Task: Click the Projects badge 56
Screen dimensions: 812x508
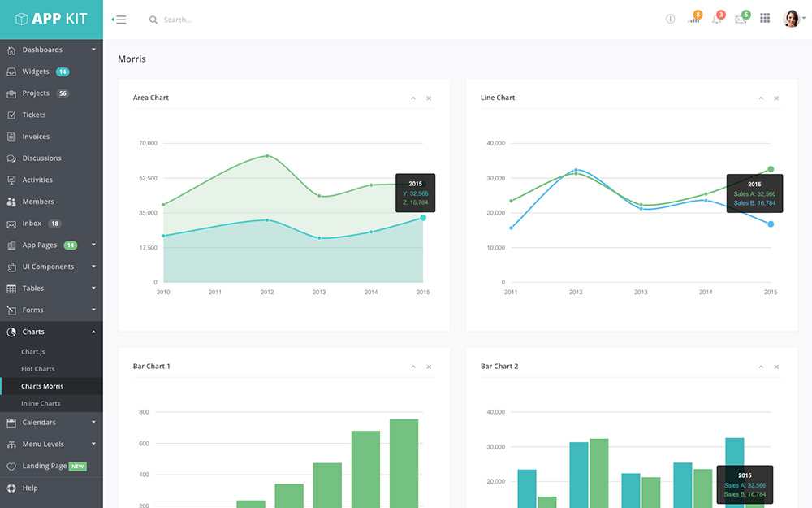Action: (63, 93)
